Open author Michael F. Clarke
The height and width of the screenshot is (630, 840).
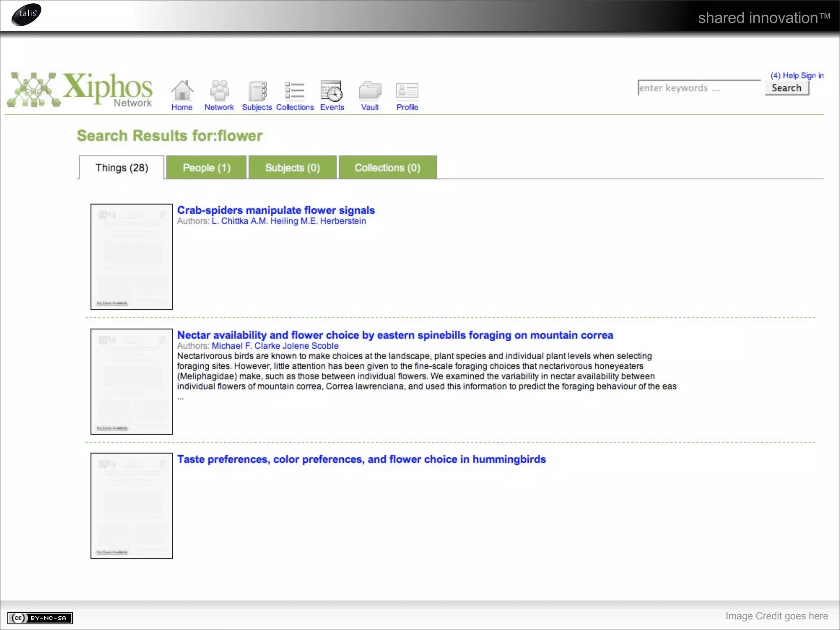pyautogui.click(x=246, y=346)
